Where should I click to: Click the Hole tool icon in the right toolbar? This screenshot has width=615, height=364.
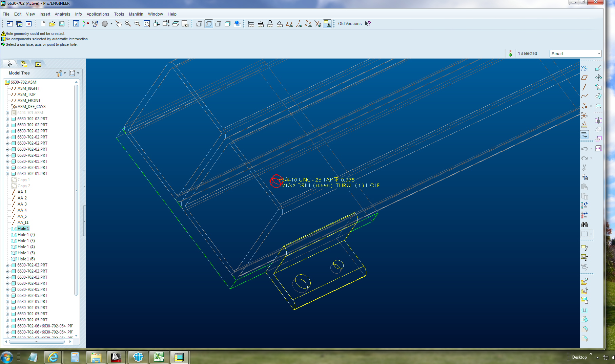tap(585, 310)
